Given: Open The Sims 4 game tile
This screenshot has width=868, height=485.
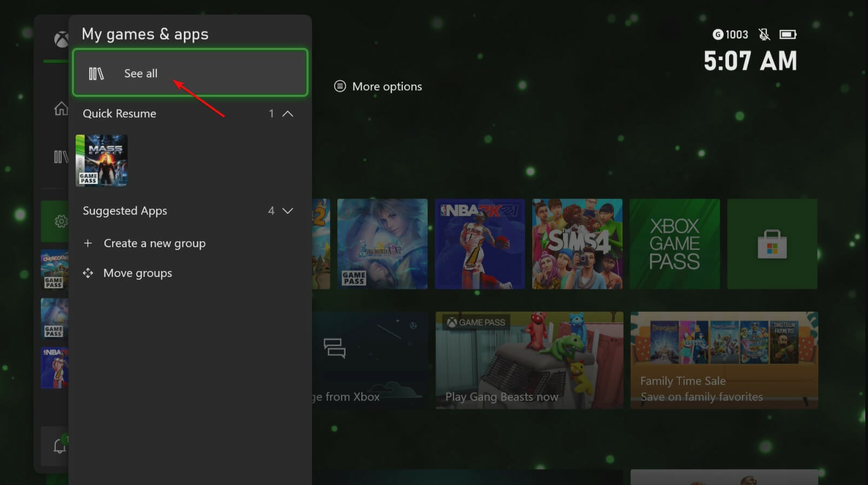Looking at the screenshot, I should pos(577,244).
